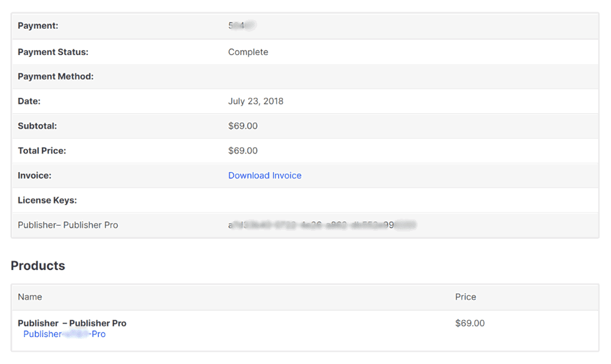Select the blurred payment number value
The width and height of the screenshot is (611, 364).
[242, 26]
